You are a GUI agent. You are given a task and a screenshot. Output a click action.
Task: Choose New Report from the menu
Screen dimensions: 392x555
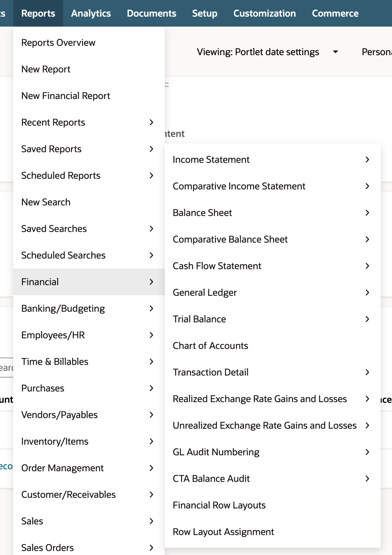(89, 69)
